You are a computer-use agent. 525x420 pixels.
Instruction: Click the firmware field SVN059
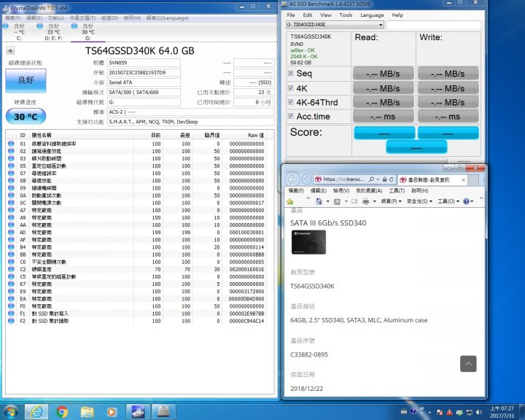click(x=144, y=63)
